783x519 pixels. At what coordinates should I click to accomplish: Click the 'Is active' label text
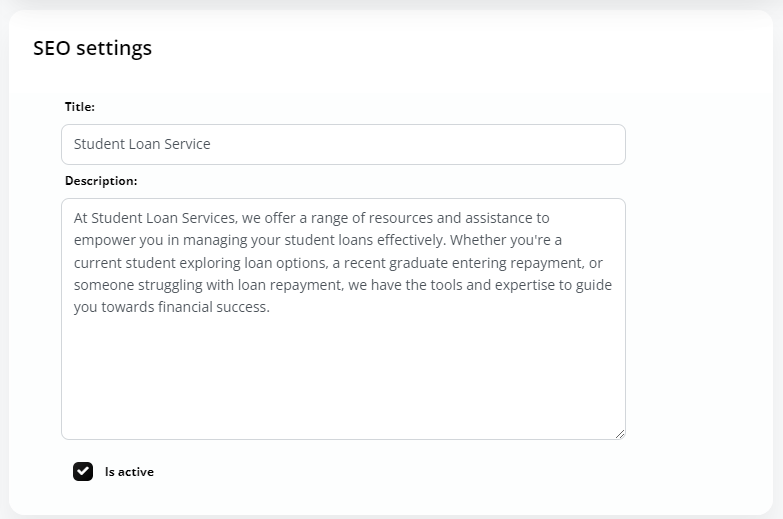click(129, 472)
